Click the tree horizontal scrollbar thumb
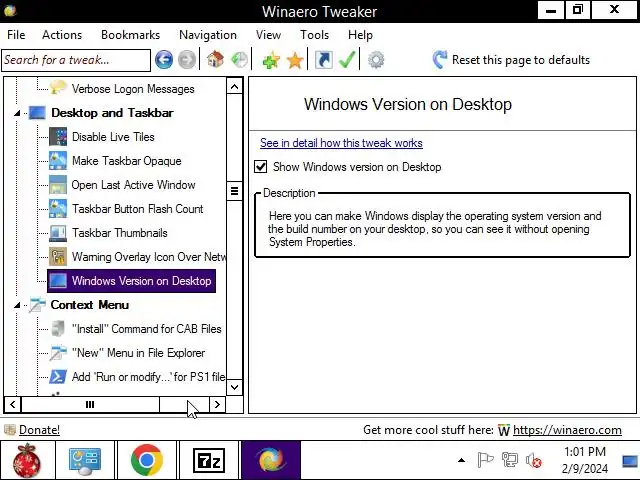 (x=90, y=404)
